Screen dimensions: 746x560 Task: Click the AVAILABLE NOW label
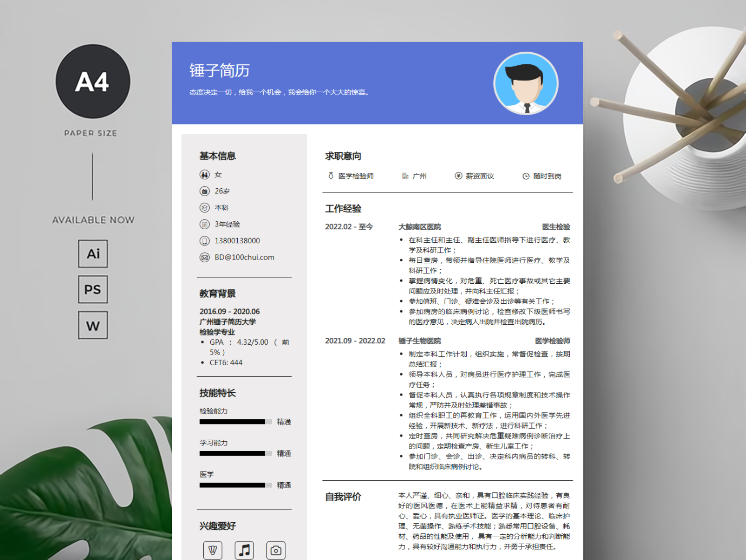pyautogui.click(x=93, y=220)
